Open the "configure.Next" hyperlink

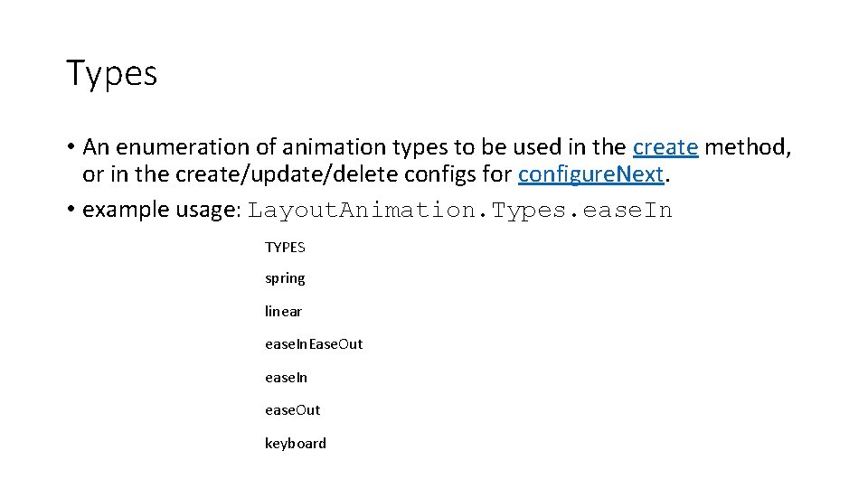click(591, 175)
